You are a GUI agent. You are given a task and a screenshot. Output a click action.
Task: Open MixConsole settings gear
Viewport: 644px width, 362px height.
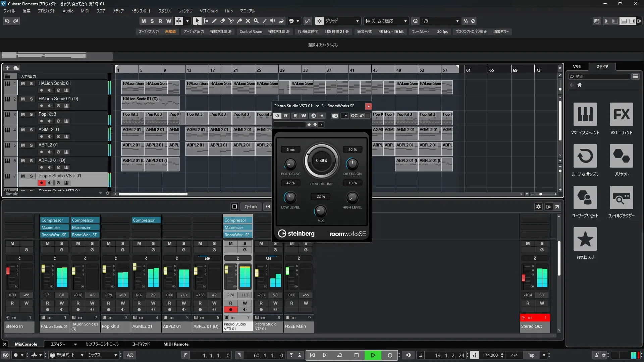click(x=538, y=207)
